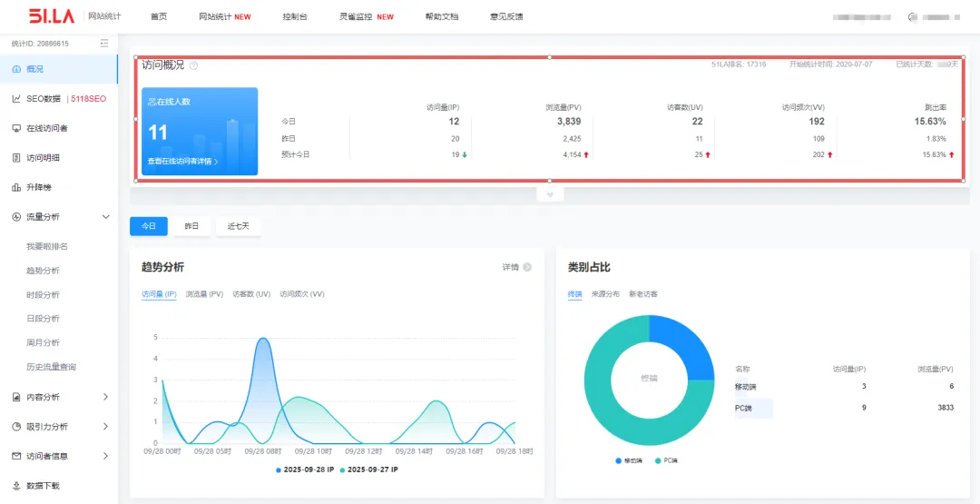Expand overview with the double-chevron toggle
The width and height of the screenshot is (980, 504).
point(550,193)
